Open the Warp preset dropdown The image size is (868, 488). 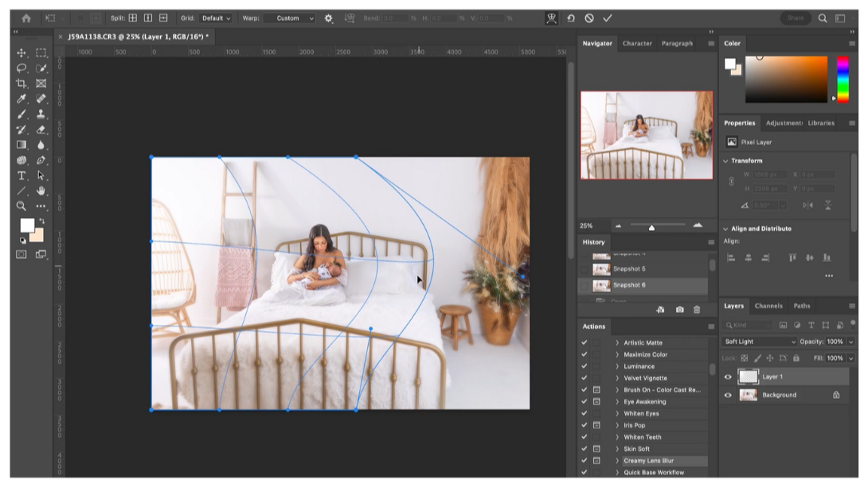coord(290,18)
